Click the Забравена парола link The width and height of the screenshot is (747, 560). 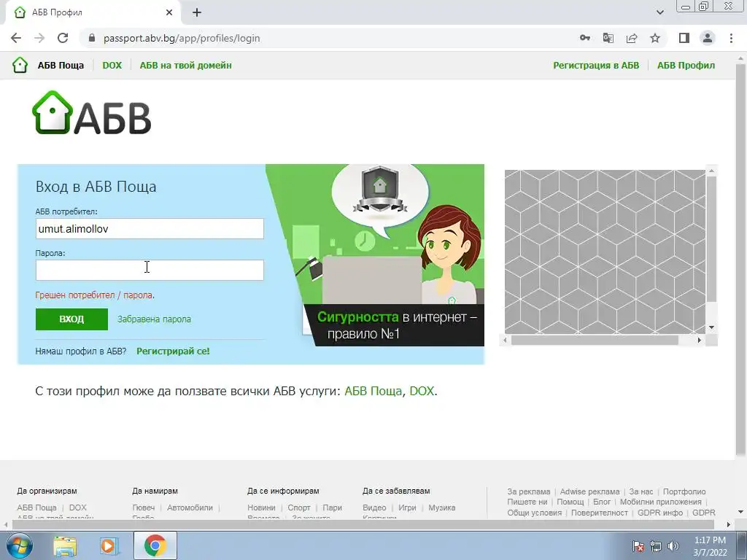[x=154, y=319]
